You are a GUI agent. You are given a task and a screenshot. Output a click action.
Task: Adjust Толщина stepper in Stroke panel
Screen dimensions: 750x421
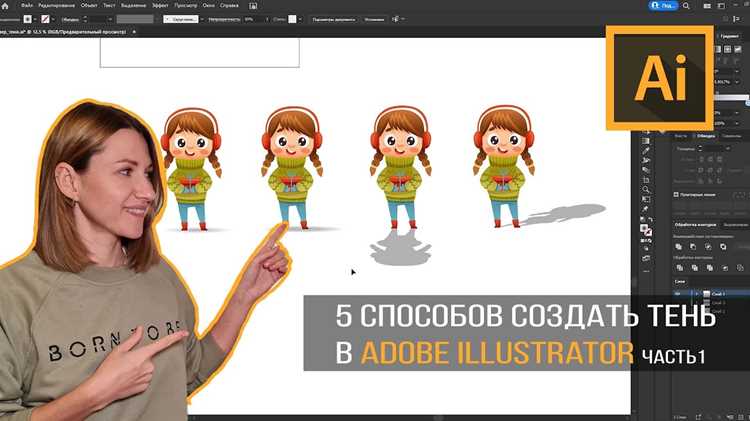pos(700,149)
